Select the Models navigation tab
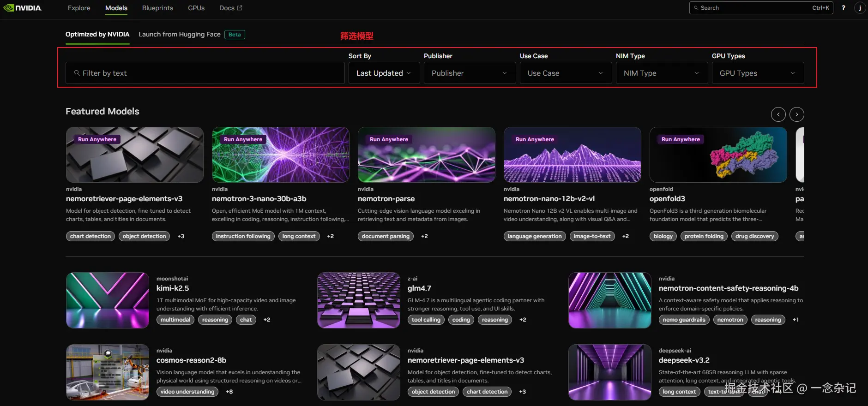This screenshot has width=868, height=406. click(x=116, y=8)
